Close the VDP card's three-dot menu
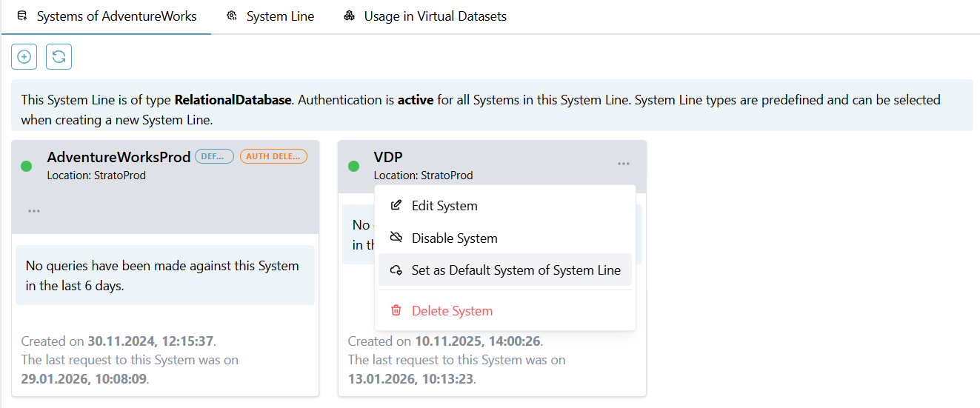 [x=624, y=164]
